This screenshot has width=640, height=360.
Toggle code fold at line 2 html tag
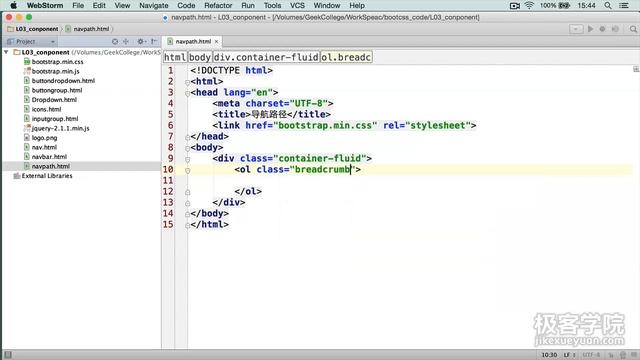[187, 82]
